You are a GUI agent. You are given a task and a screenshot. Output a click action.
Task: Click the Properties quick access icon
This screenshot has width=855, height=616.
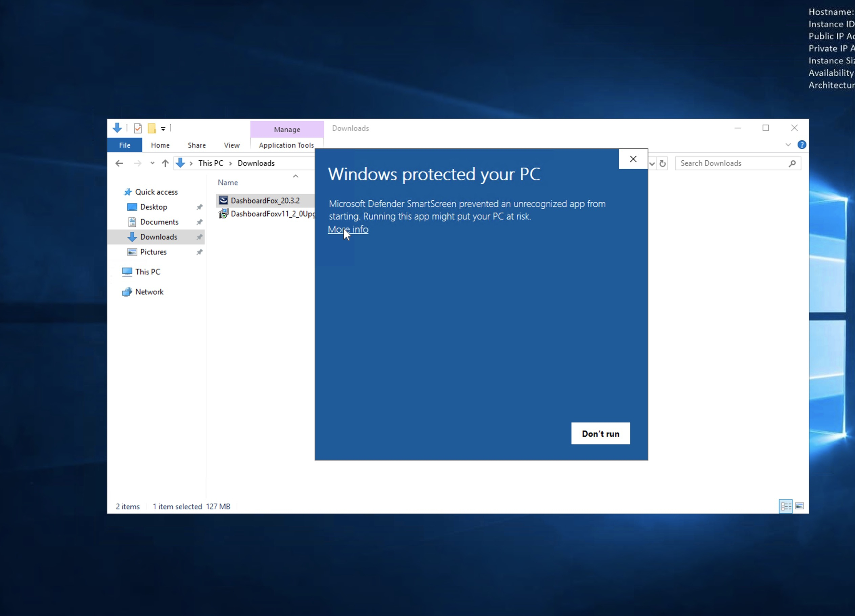(x=138, y=129)
